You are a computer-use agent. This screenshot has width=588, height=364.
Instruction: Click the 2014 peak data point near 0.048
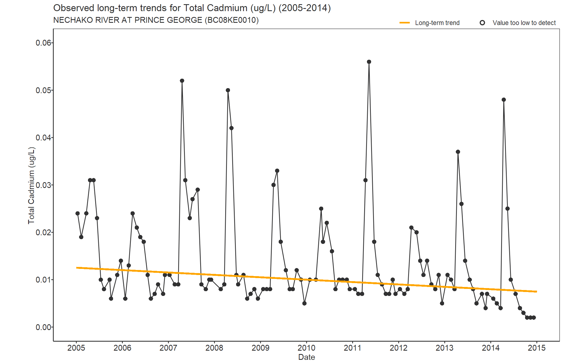[x=504, y=100]
